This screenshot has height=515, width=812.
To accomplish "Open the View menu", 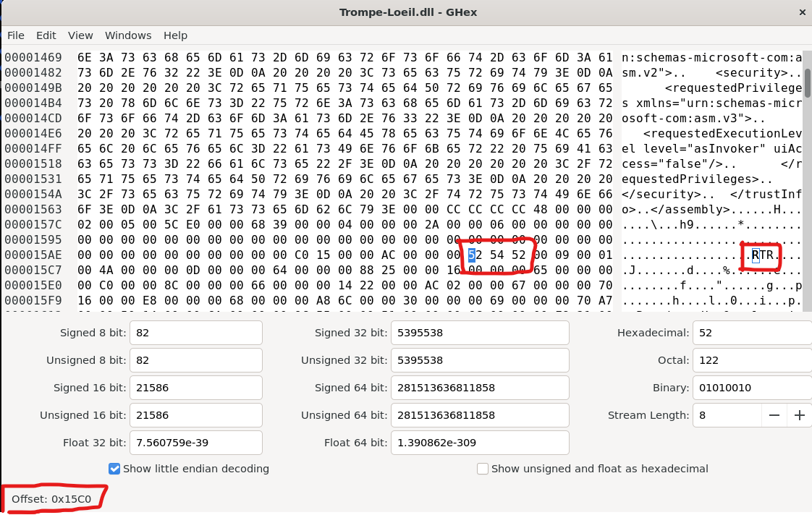I will pyautogui.click(x=80, y=35).
